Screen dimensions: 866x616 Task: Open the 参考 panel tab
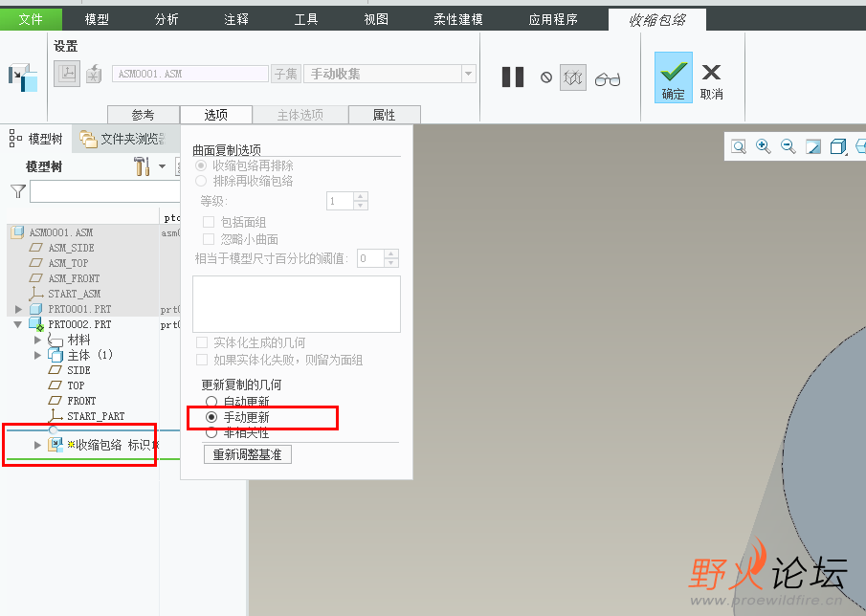pos(143,115)
